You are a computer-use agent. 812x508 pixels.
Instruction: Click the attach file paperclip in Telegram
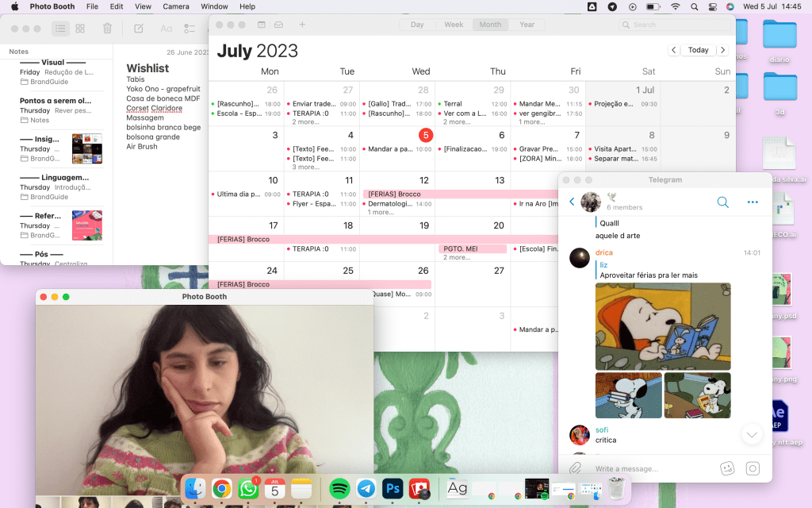pos(576,468)
